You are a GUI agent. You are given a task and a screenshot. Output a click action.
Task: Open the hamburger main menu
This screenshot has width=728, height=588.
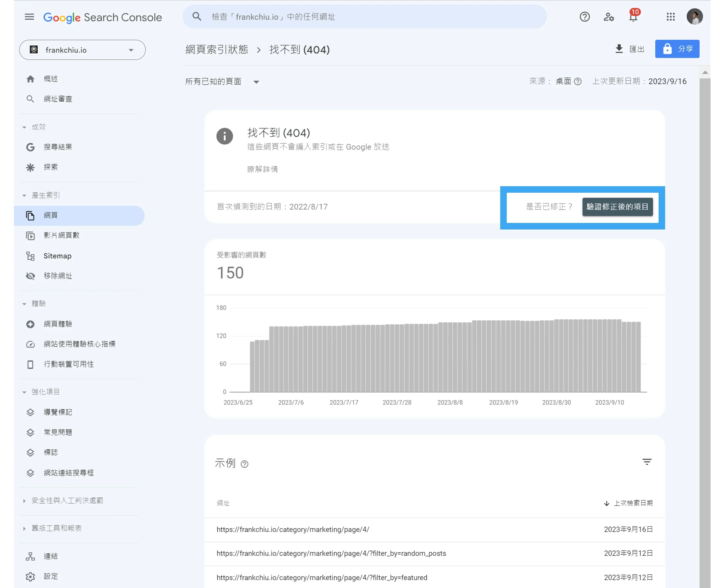(x=29, y=17)
